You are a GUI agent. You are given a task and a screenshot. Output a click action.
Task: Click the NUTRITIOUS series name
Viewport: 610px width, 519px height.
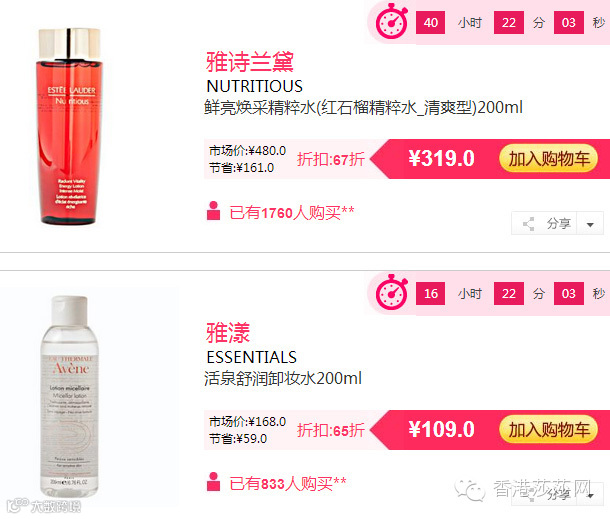(254, 86)
